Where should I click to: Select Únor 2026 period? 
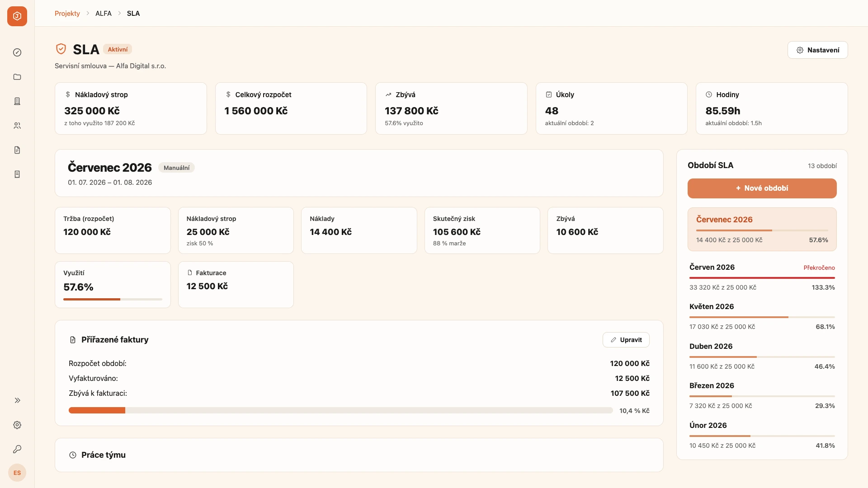[x=762, y=435]
